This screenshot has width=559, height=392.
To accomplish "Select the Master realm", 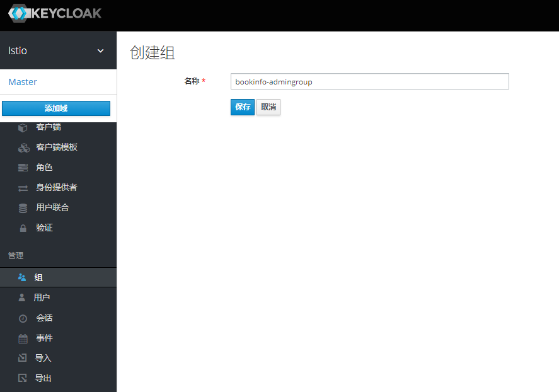I will point(23,82).
